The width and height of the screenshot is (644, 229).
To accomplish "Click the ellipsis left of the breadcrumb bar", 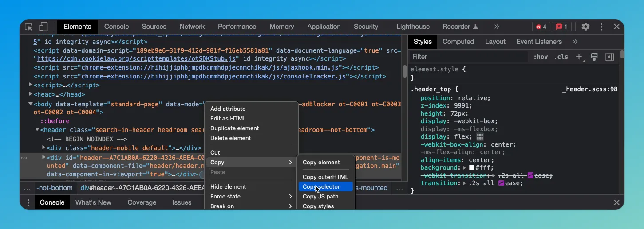I will pyautogui.click(x=27, y=189).
